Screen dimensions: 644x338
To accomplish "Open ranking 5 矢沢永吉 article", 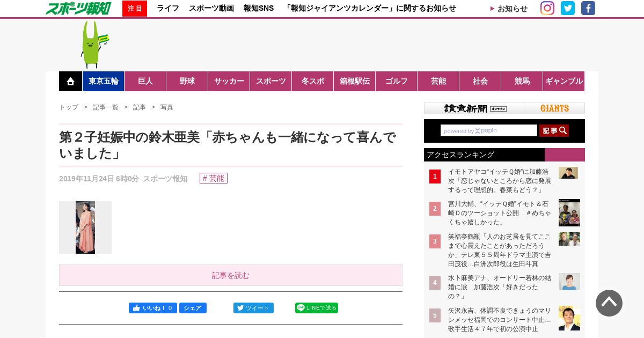I will (500, 319).
